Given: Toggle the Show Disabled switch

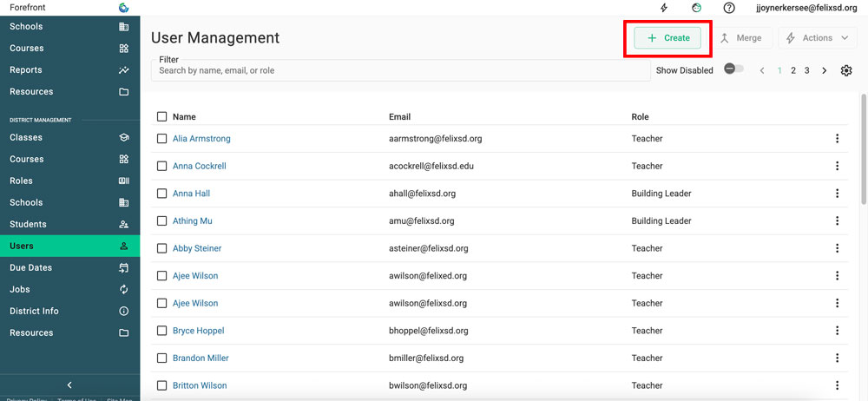Looking at the screenshot, I should [x=733, y=69].
